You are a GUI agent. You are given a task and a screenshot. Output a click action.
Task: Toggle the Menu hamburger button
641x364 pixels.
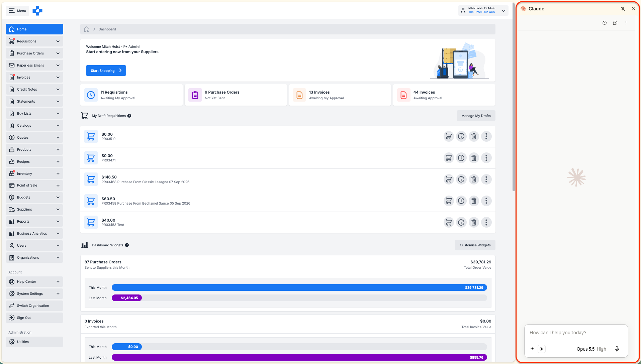point(17,11)
